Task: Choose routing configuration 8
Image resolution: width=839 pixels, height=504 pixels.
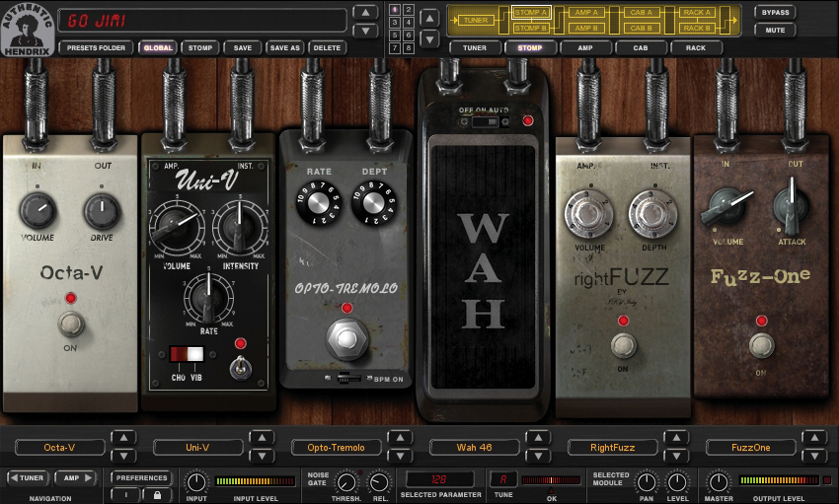Action: click(x=409, y=48)
